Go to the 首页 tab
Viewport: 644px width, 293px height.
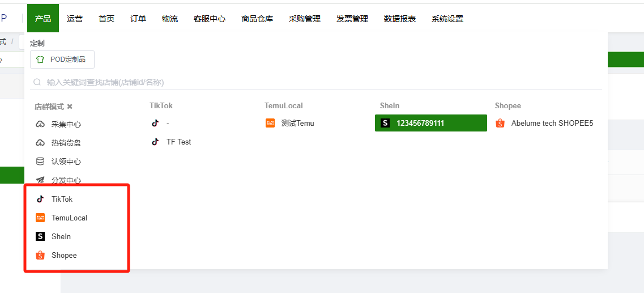(x=106, y=19)
